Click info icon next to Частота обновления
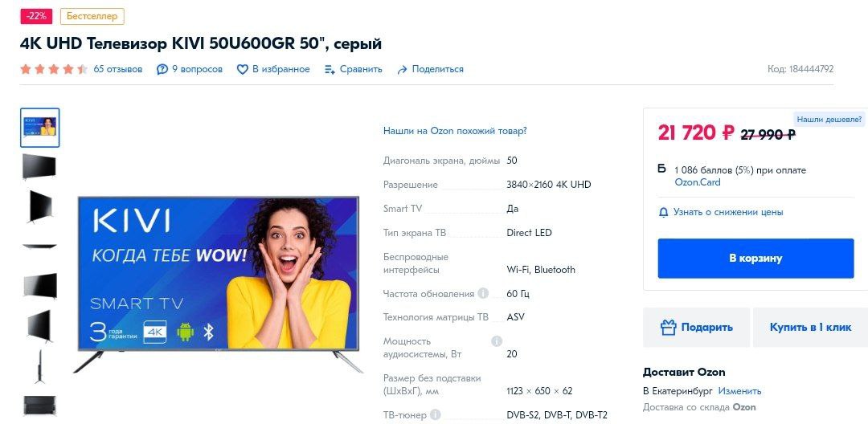This screenshot has height=424, width=868. (x=483, y=293)
